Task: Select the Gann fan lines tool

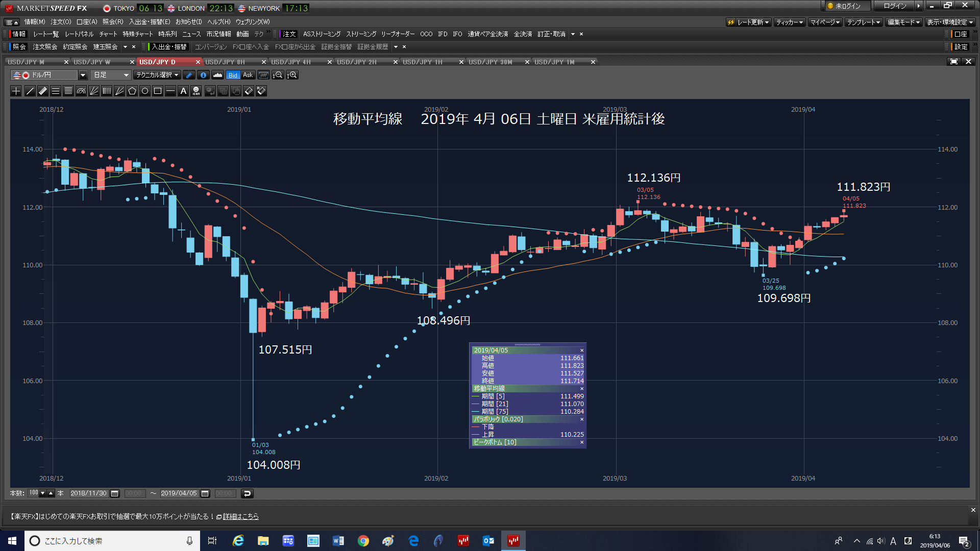Action: tap(119, 91)
